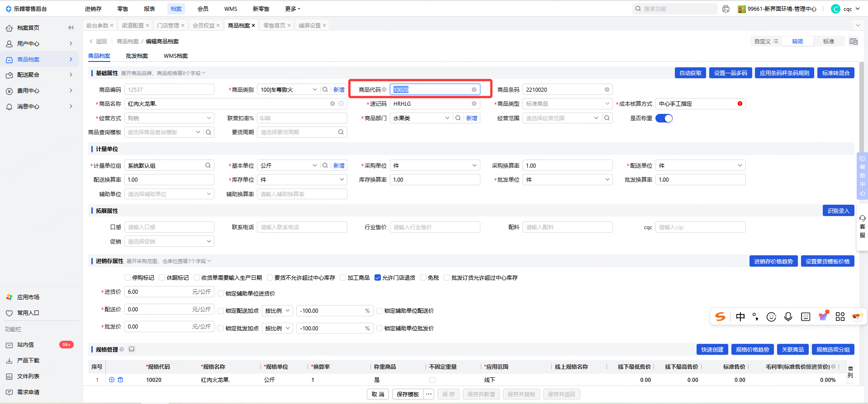
Task: Click the 快速创建 button
Action: [x=712, y=349]
